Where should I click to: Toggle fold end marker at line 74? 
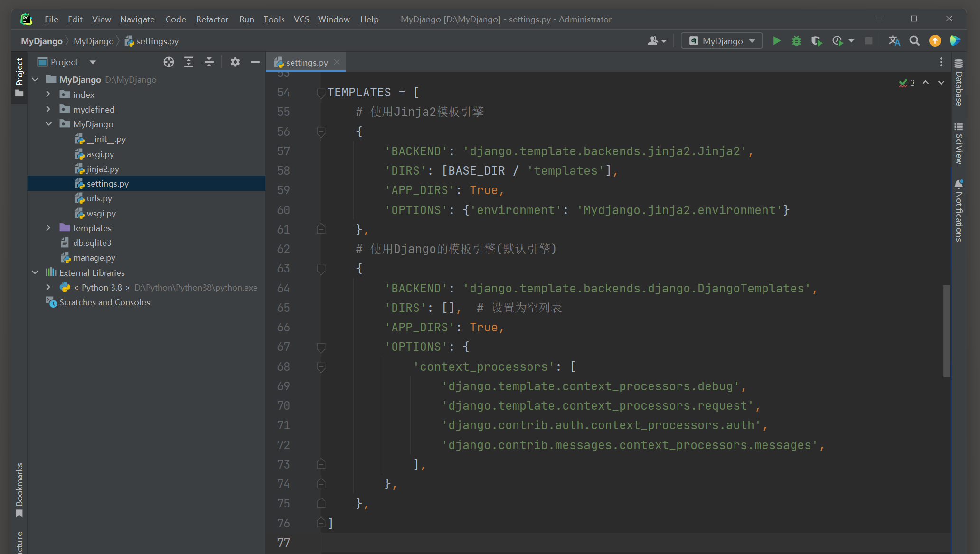321,484
